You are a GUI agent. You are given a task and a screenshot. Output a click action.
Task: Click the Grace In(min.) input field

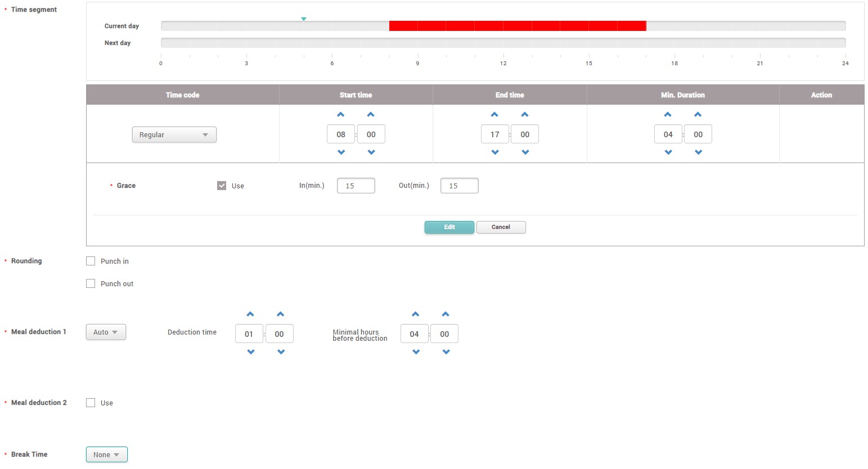click(356, 186)
